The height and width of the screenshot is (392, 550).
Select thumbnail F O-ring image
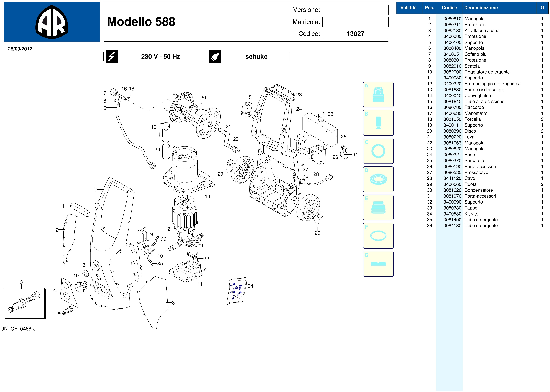[x=378, y=236]
